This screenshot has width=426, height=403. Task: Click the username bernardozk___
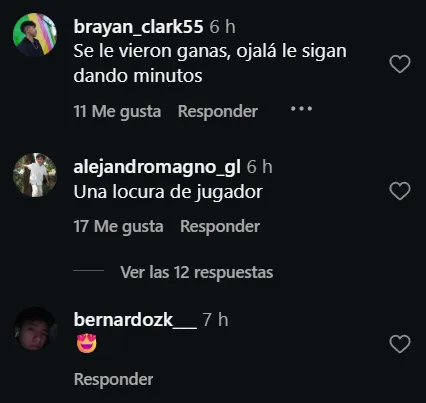[x=135, y=320]
